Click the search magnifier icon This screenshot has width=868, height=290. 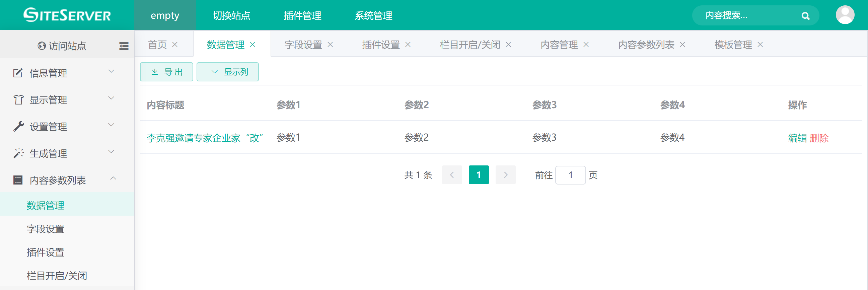point(805,16)
